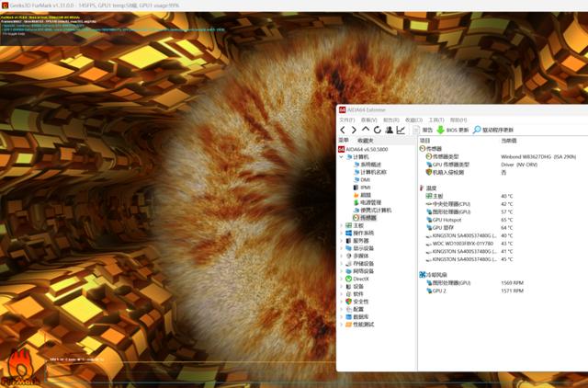This screenshot has width=588, height=388.
Task: Click the FurMark title bar app icon
Action: point(5,6)
